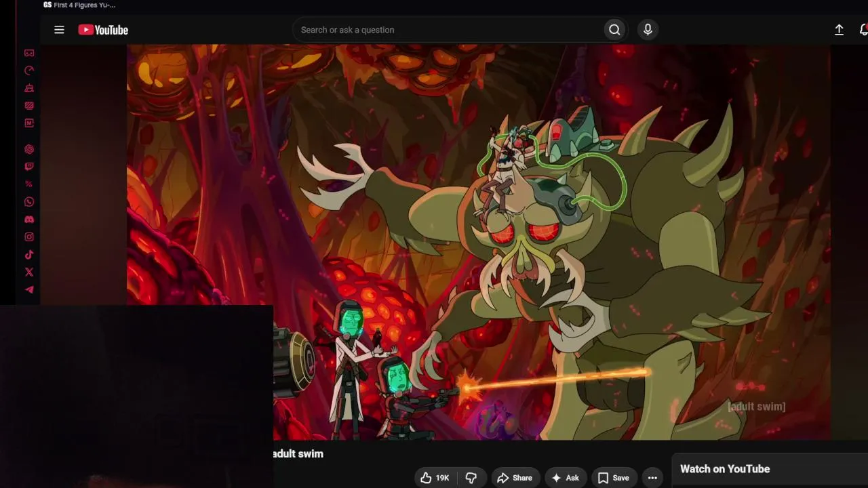Viewport: 868px width, 488px height.
Task: Open the cleaner broom icon in sidebar
Action: click(x=29, y=88)
